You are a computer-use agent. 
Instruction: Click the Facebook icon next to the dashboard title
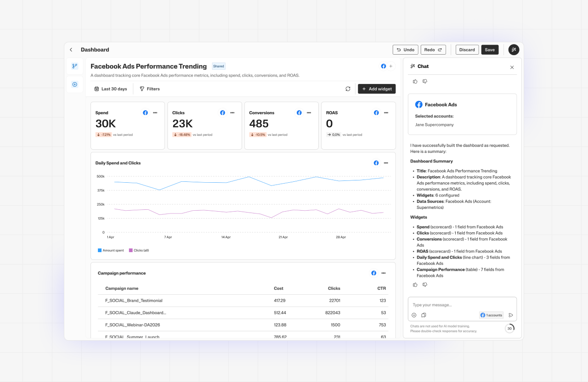(x=384, y=66)
